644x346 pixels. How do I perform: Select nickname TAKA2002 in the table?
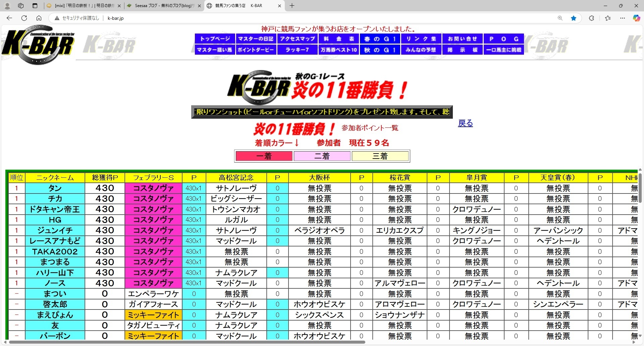(55, 252)
